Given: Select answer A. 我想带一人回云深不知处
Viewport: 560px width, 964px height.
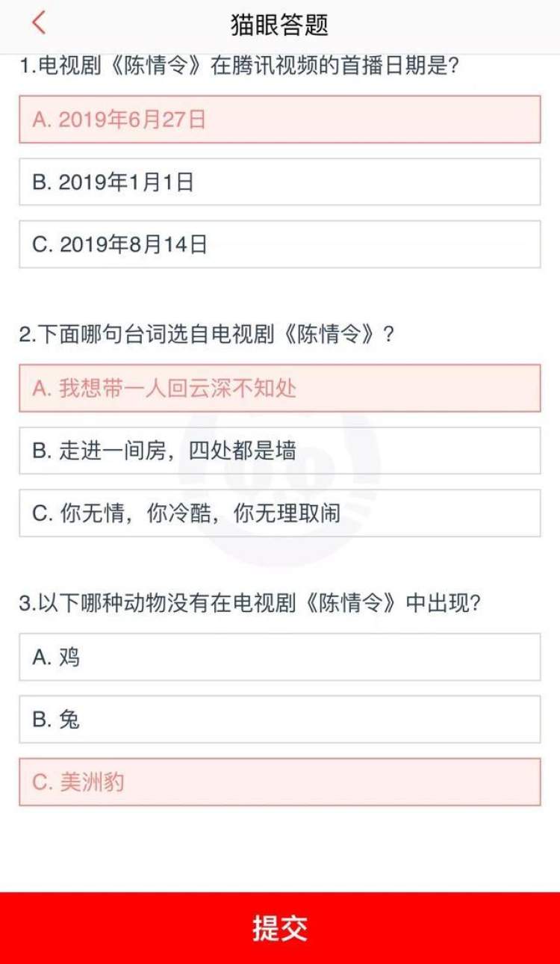Looking at the screenshot, I should pos(279,389).
